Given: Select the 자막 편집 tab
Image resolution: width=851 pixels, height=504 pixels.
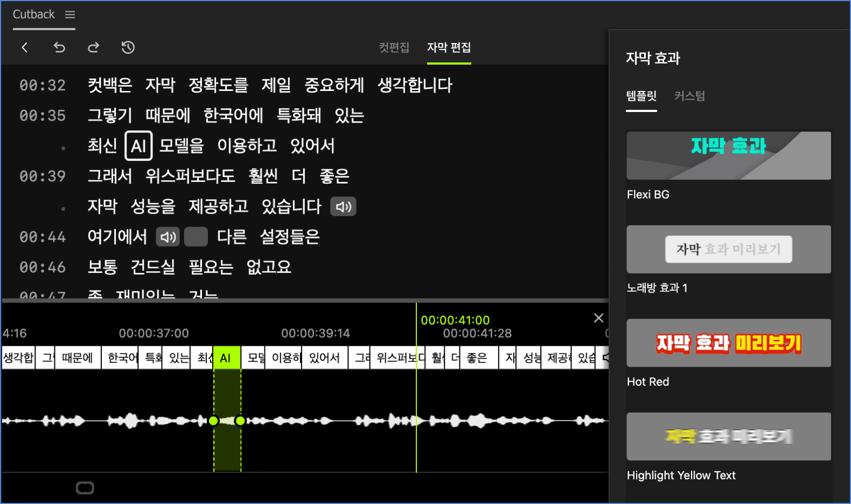Looking at the screenshot, I should pos(449,47).
